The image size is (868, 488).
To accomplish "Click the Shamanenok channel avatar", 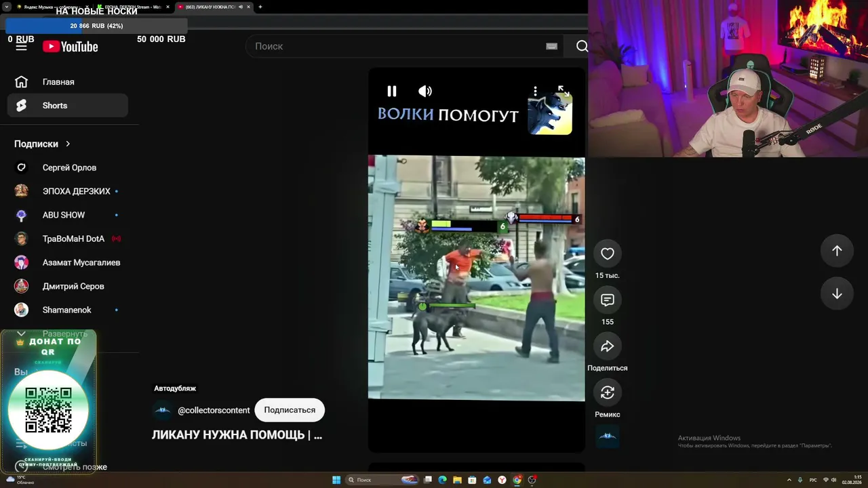I will [22, 310].
